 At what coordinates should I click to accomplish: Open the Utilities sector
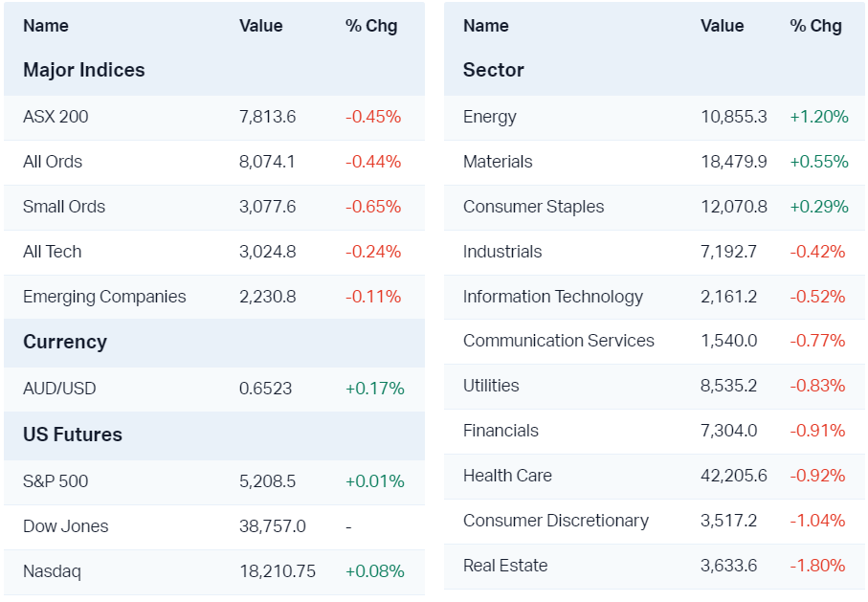click(x=491, y=386)
